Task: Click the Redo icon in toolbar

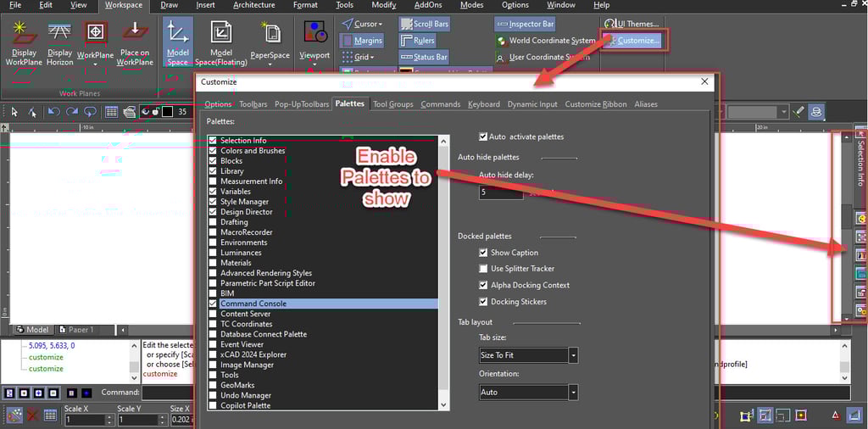Action: [x=72, y=112]
